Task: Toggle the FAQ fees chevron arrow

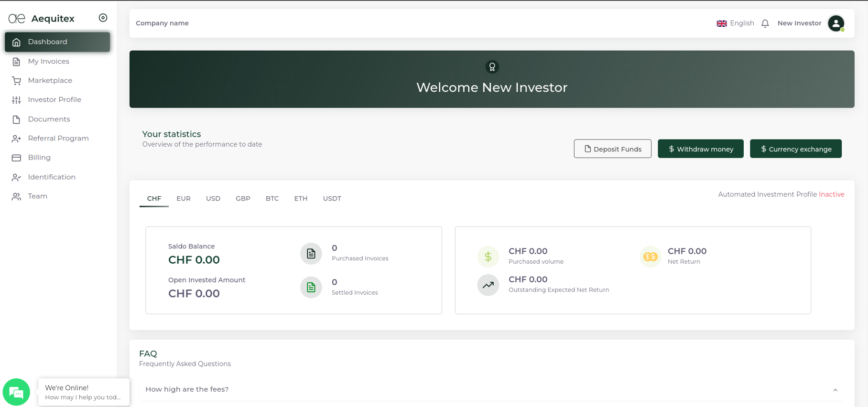Action: [x=835, y=390]
